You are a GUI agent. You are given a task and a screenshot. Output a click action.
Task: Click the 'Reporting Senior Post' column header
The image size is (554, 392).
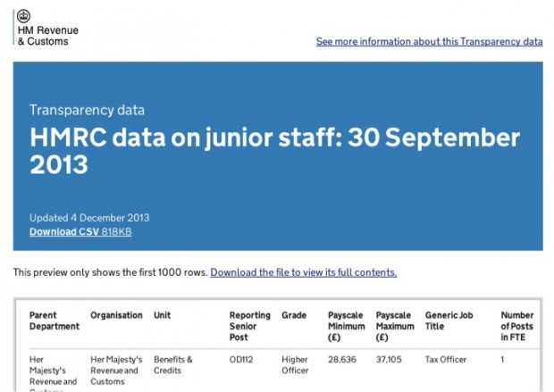coord(250,326)
